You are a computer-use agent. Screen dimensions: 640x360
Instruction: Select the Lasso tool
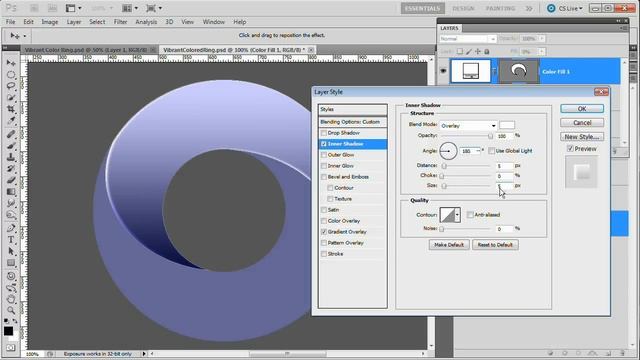(x=11, y=86)
